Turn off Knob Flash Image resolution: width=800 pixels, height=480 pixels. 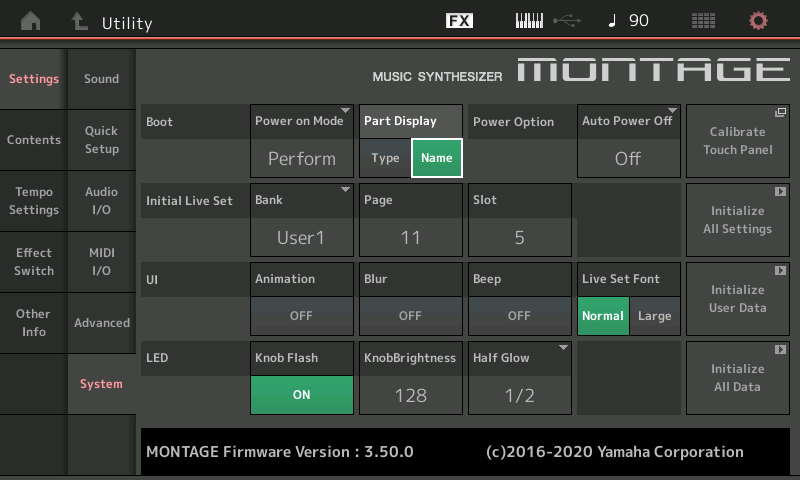click(301, 394)
